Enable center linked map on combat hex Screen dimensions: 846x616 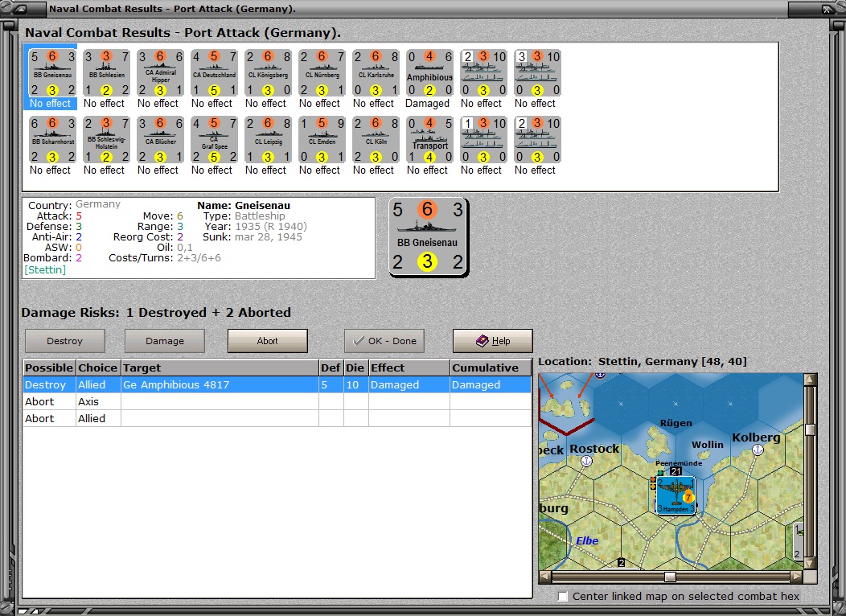(563, 596)
